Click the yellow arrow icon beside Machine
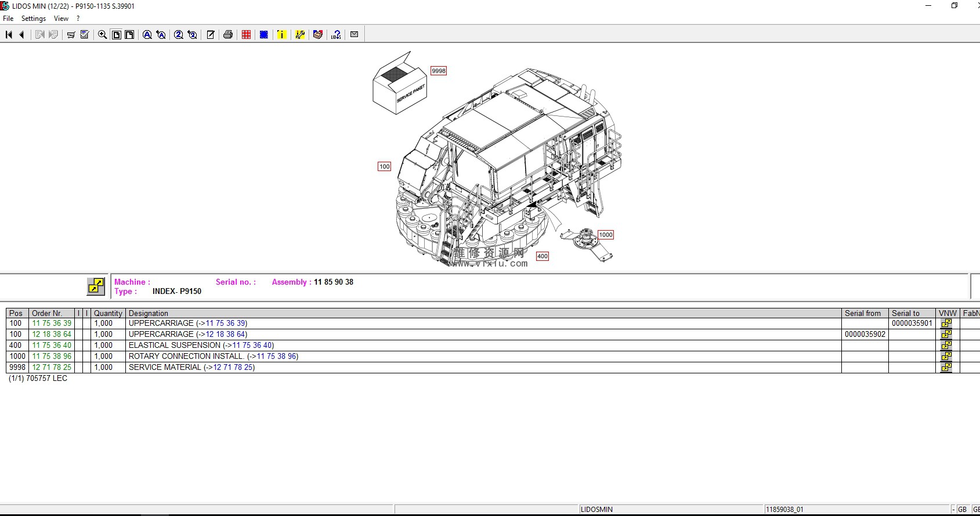 [96, 286]
